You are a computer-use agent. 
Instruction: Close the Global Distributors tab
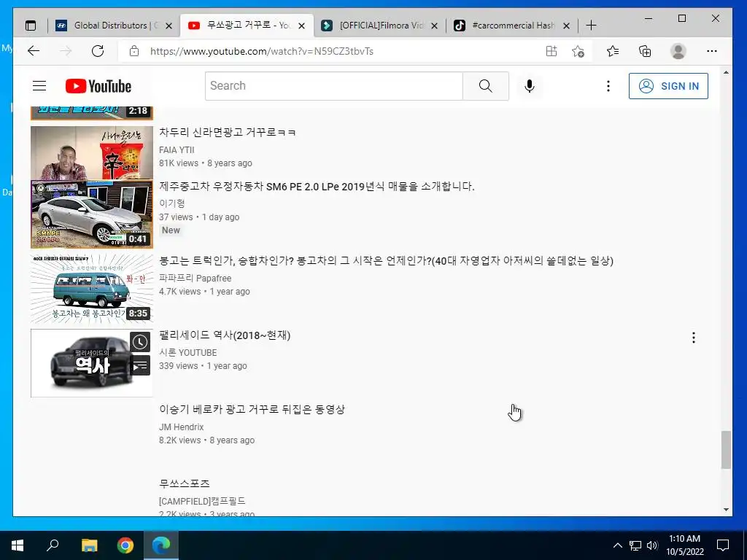click(169, 26)
